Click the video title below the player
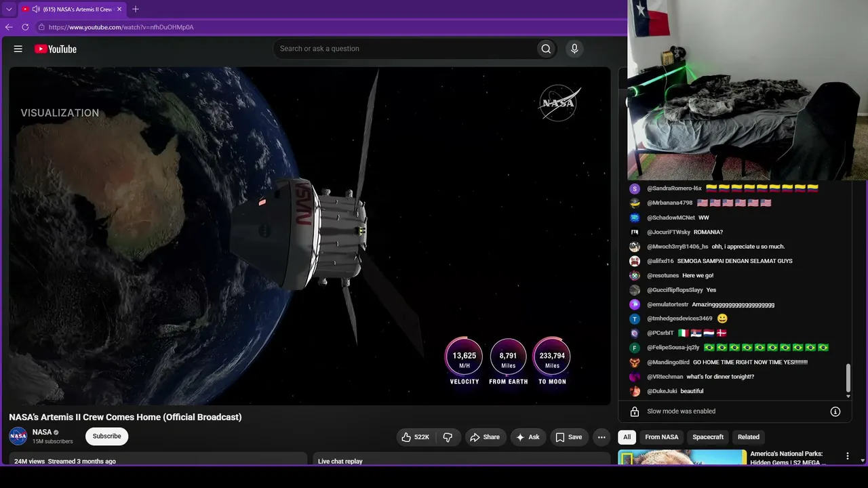 click(125, 417)
